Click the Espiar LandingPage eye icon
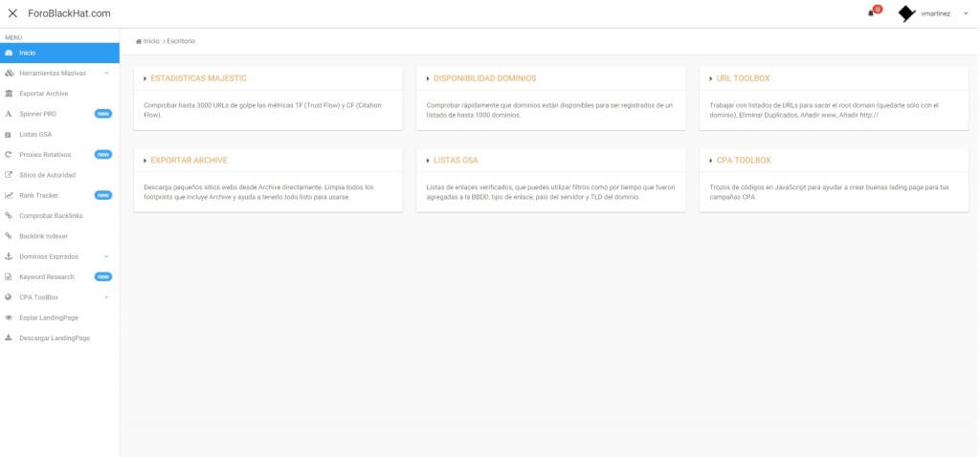Image resolution: width=980 pixels, height=457 pixels. click(9, 317)
